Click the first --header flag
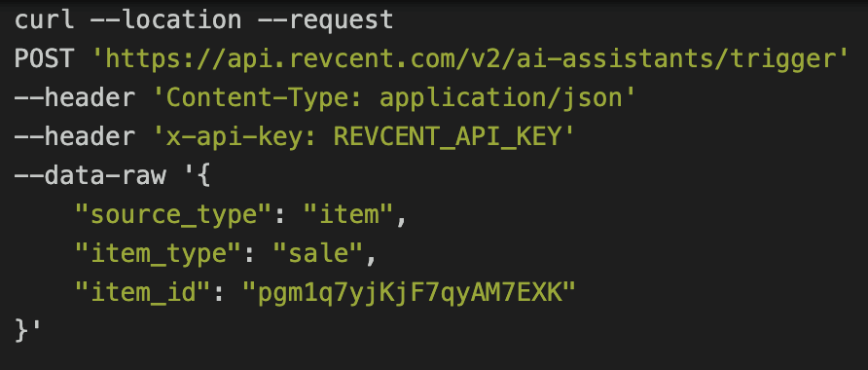 [x=74, y=98]
